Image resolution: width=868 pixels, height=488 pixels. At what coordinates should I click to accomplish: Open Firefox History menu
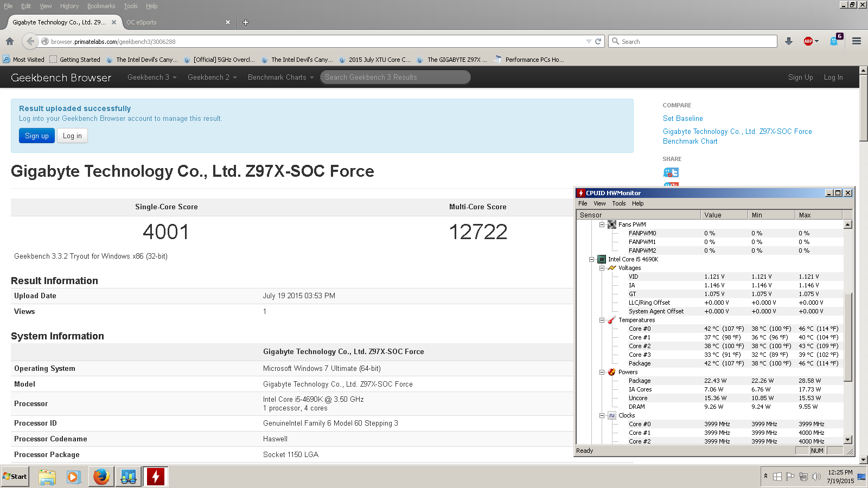(69, 6)
